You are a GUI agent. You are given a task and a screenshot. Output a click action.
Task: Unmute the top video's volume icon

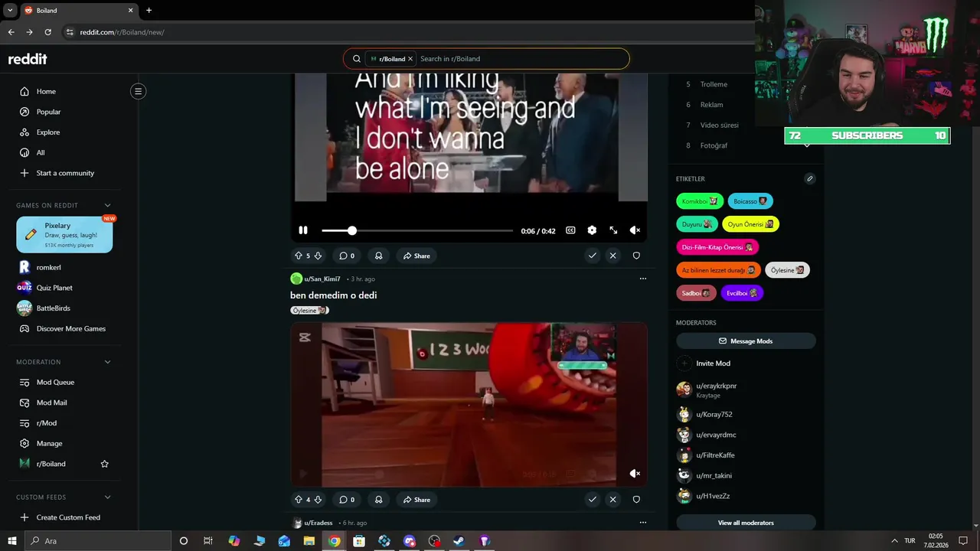click(635, 230)
